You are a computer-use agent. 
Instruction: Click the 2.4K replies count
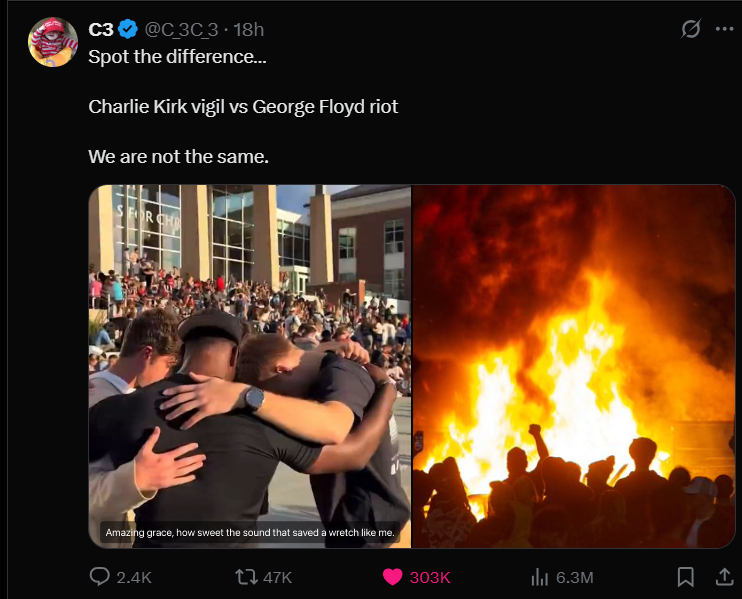[134, 578]
